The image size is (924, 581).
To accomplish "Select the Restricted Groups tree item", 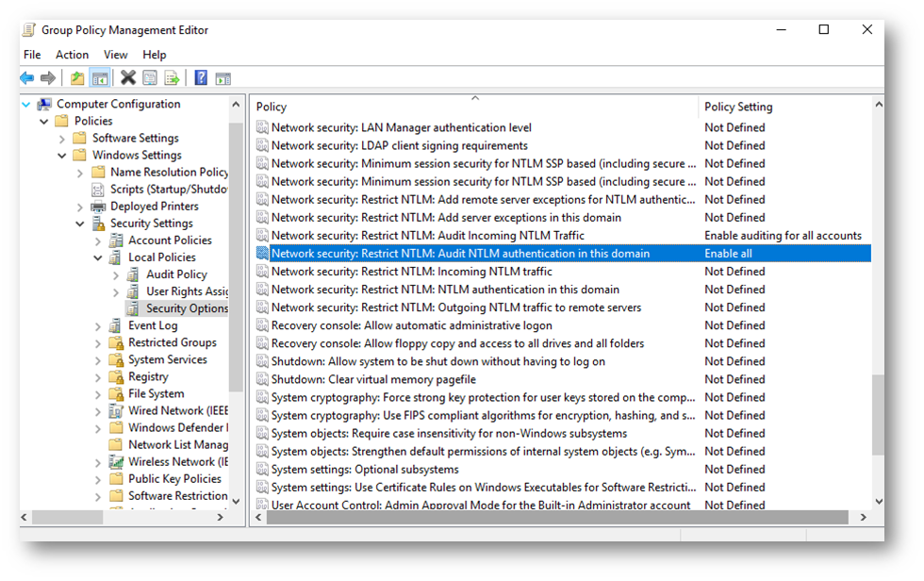I will pyautogui.click(x=172, y=342).
